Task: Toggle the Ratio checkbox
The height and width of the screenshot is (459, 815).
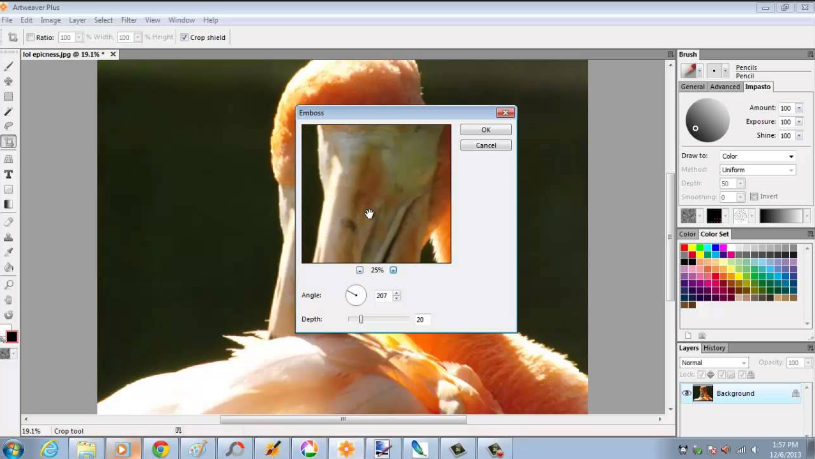Action: point(30,37)
